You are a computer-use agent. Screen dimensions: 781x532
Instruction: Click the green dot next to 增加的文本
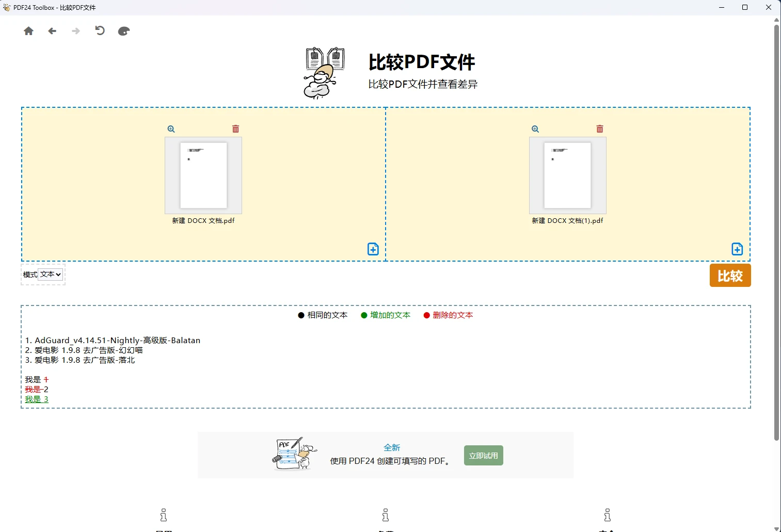tap(364, 315)
